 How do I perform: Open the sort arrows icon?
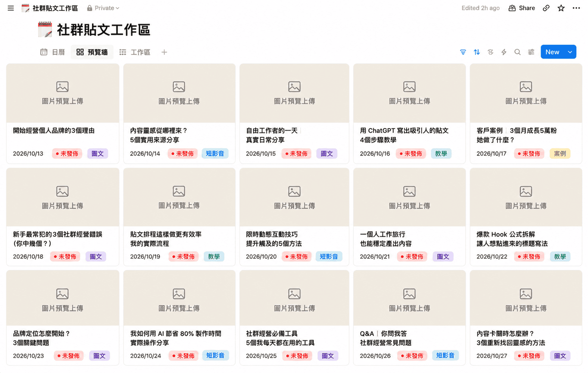pos(477,52)
